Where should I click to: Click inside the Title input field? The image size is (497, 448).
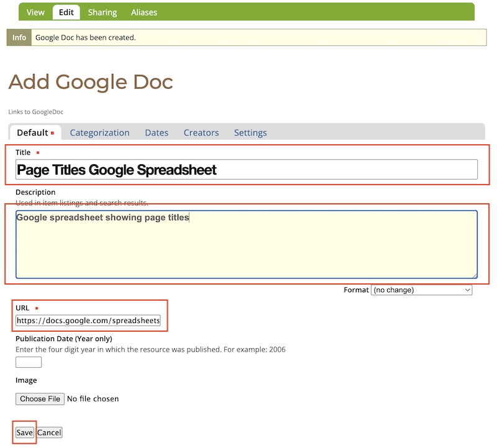tap(245, 168)
